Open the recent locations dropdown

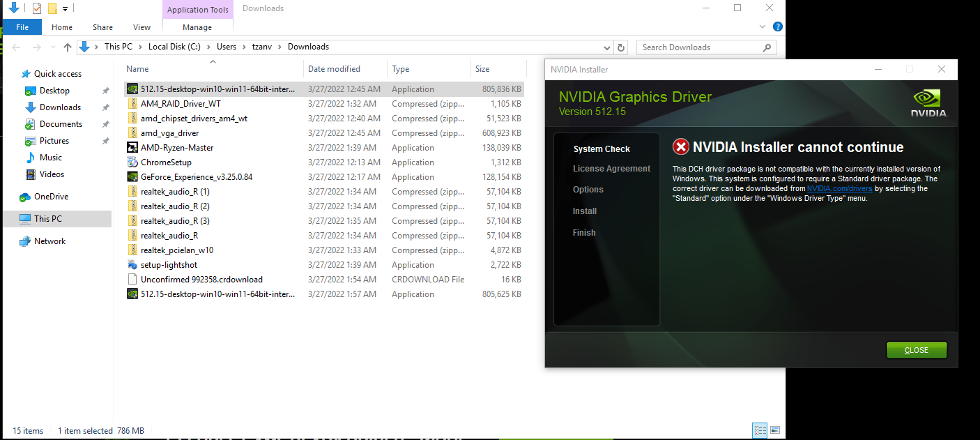pos(52,47)
